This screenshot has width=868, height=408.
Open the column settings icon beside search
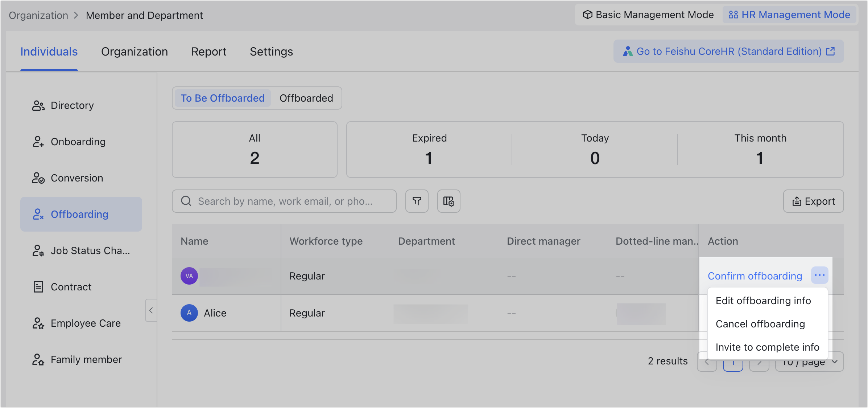[x=449, y=201]
